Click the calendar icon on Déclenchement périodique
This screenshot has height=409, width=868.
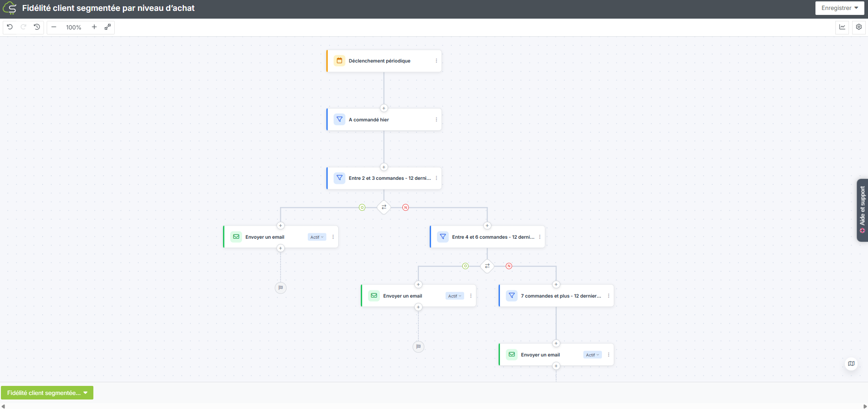(339, 61)
